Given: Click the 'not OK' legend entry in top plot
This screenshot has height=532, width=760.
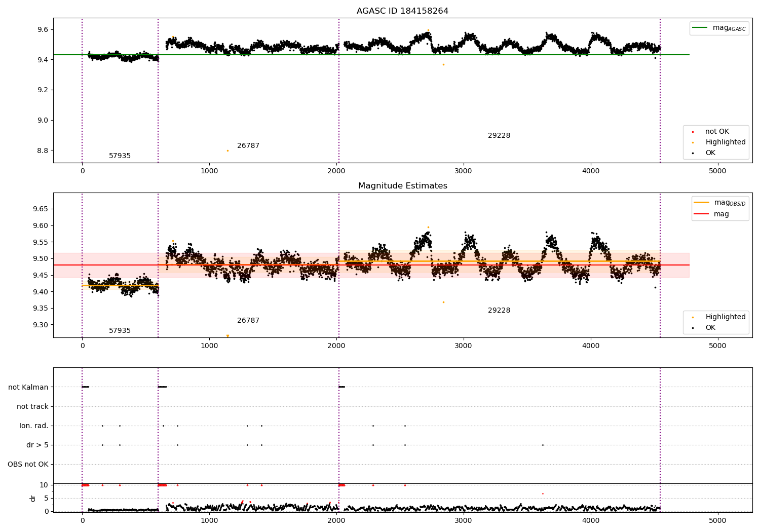Looking at the screenshot, I should point(717,132).
